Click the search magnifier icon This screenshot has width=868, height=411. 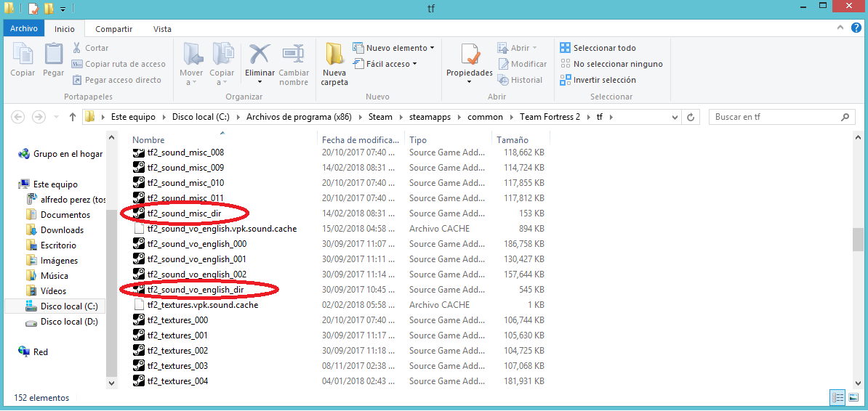[845, 117]
